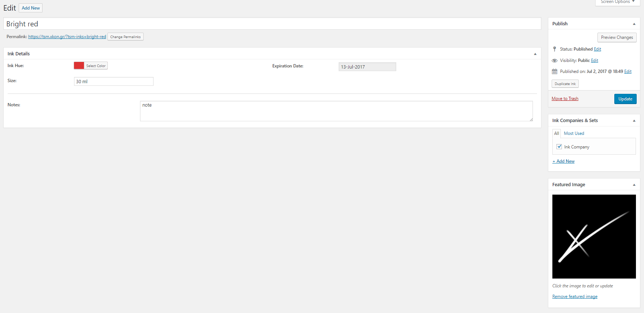
Task: Click the Preview Changes button
Action: click(617, 37)
